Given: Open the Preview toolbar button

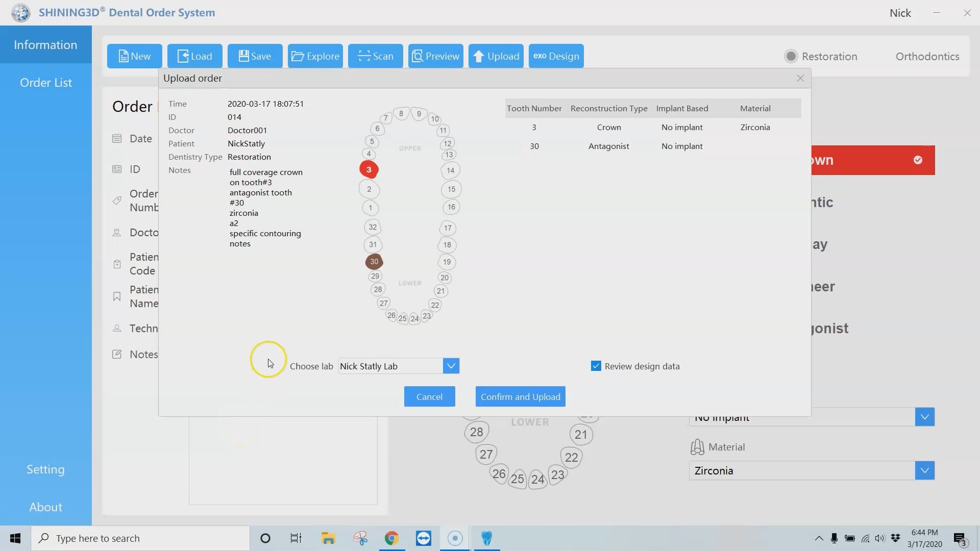Looking at the screenshot, I should [x=435, y=56].
